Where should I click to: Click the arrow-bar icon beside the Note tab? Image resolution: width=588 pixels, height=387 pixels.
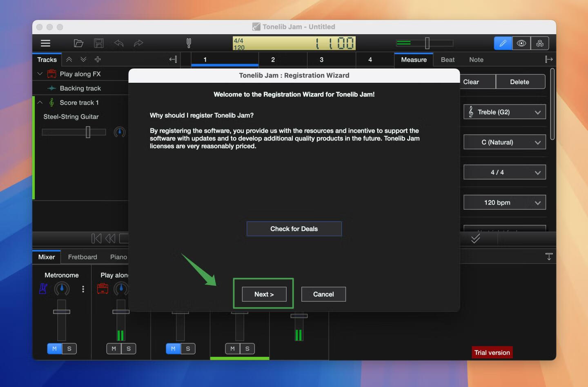(549, 60)
